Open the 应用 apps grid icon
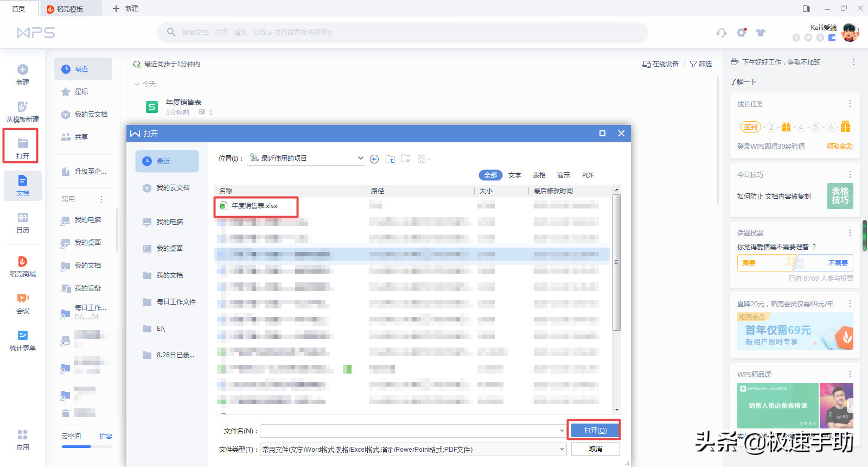 [x=23, y=434]
